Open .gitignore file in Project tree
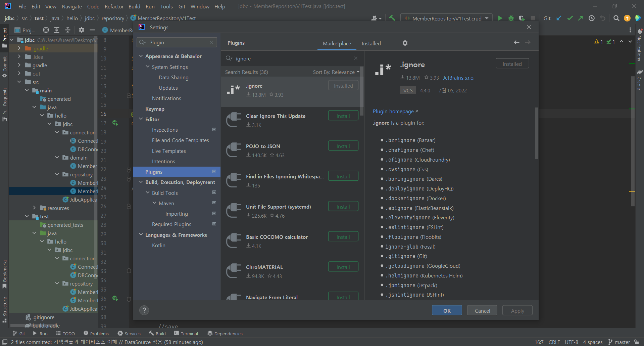 point(43,317)
